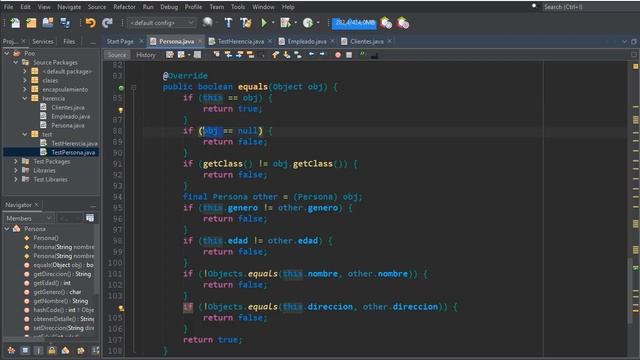Open the Tools menu
Screen dimensions: 640x360
(x=238, y=7)
